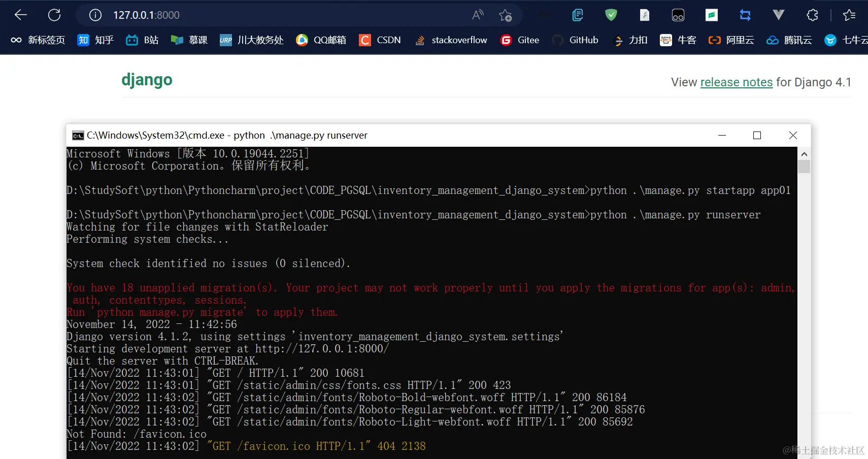The width and height of the screenshot is (868, 459).
Task: Click the 'Django version 4.1.2' line
Action: (x=315, y=337)
